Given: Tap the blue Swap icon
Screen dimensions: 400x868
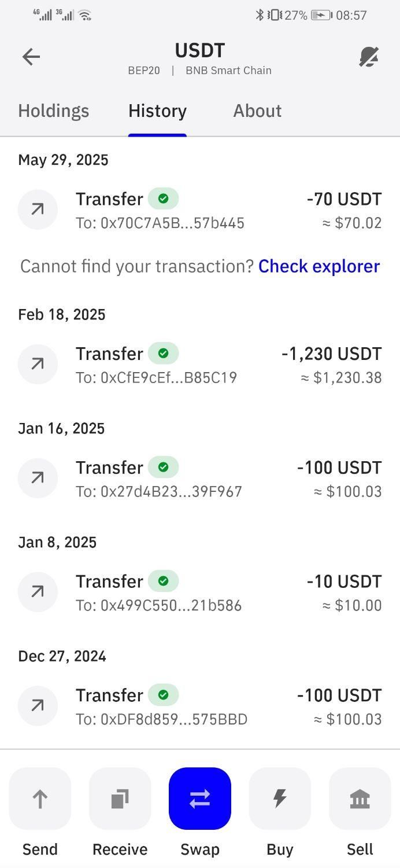Looking at the screenshot, I should point(200,799).
